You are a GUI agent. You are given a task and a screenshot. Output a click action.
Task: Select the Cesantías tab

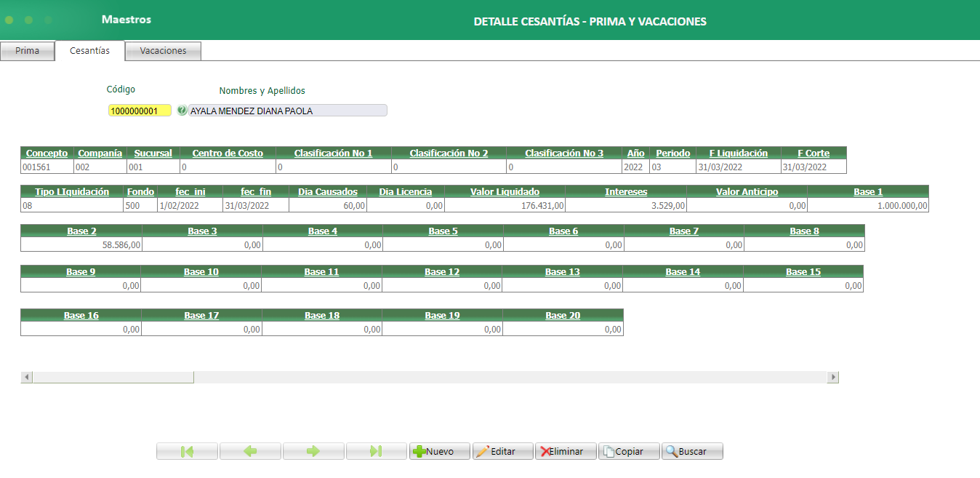(x=89, y=51)
